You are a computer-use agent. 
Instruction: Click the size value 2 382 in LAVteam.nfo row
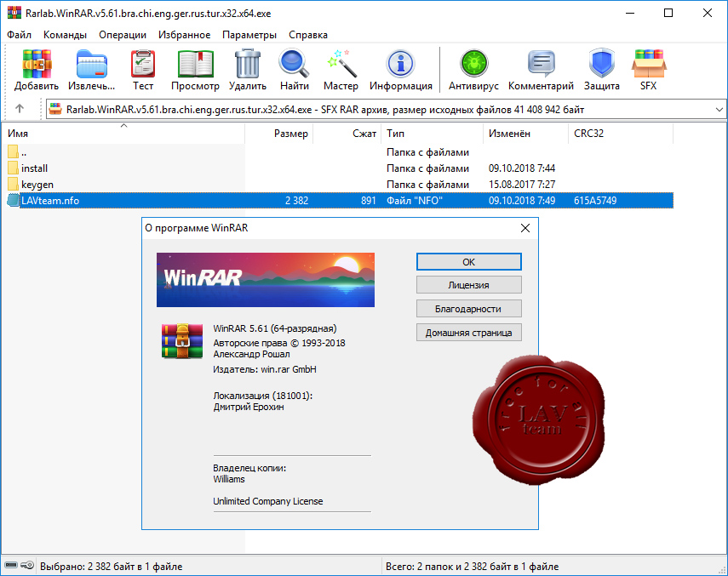tap(296, 201)
